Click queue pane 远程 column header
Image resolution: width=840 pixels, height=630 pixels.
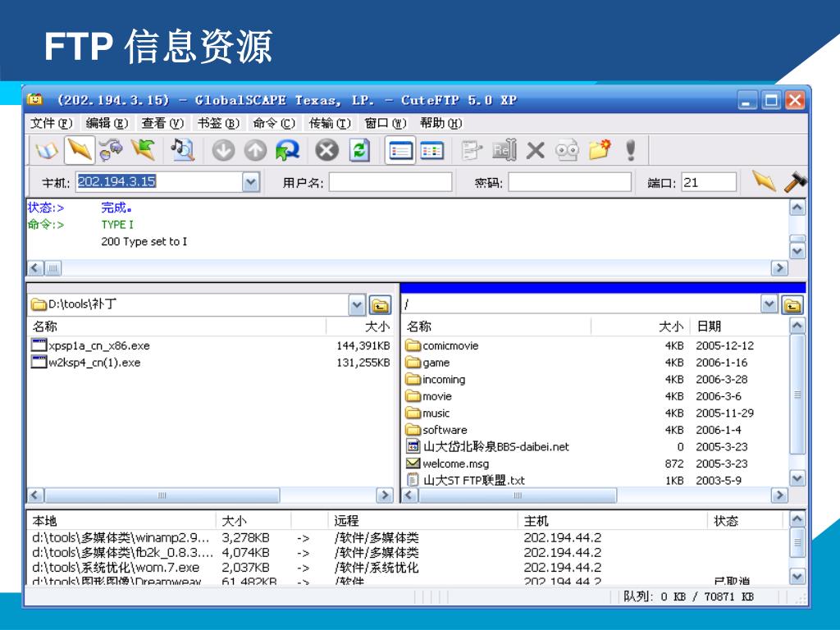(x=422, y=521)
